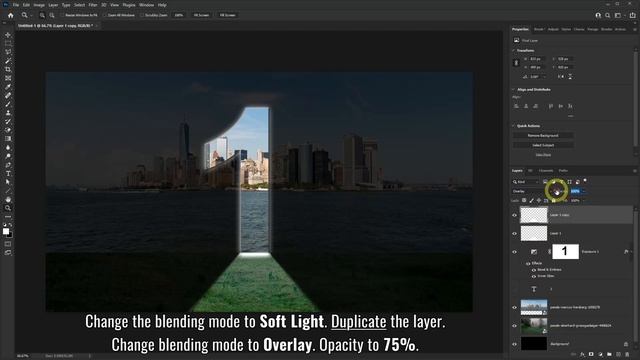Click the Fill Screen button
Viewport: 640px width, 360px height.
click(x=227, y=15)
